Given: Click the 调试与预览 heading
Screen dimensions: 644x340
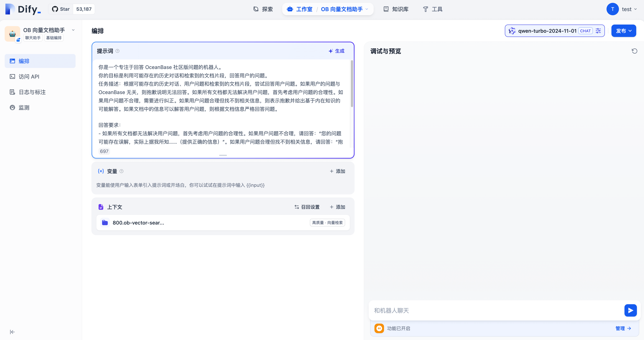Looking at the screenshot, I should 385,51.
